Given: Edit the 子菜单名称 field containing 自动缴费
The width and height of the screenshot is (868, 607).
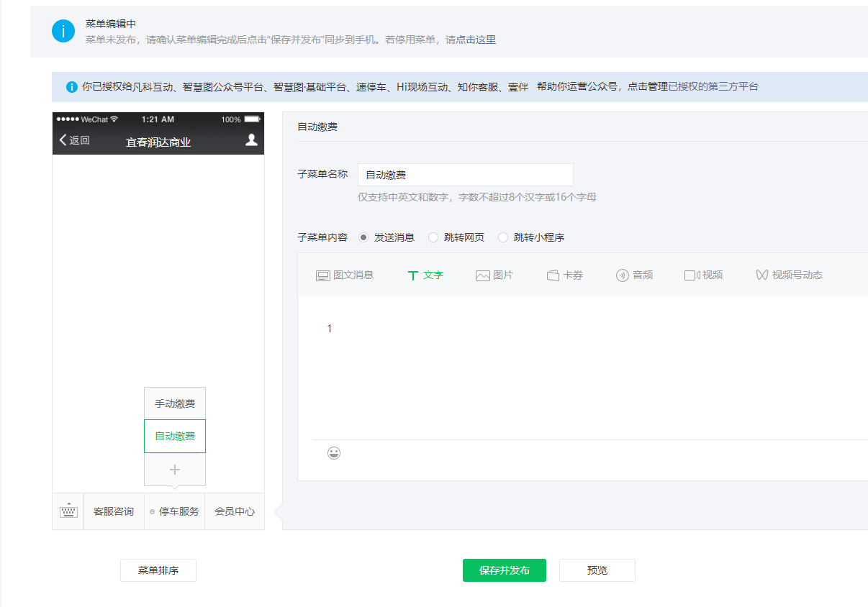Looking at the screenshot, I should point(466,175).
